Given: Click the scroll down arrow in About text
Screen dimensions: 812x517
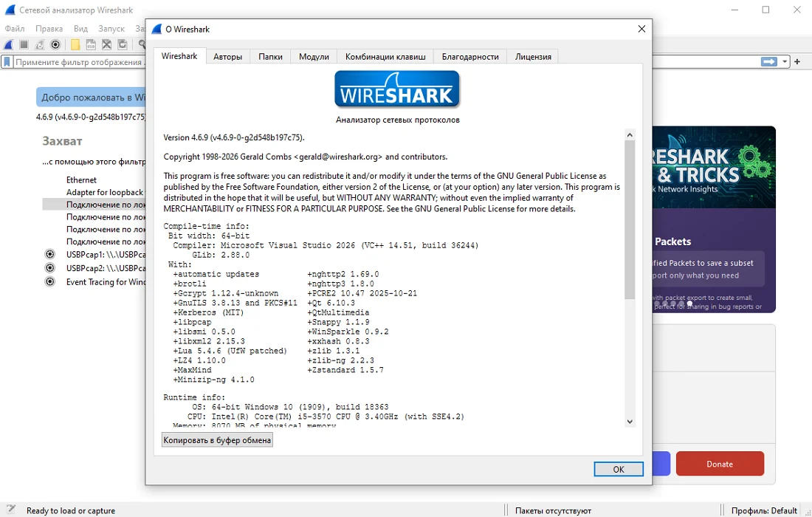Looking at the screenshot, I should pos(630,421).
